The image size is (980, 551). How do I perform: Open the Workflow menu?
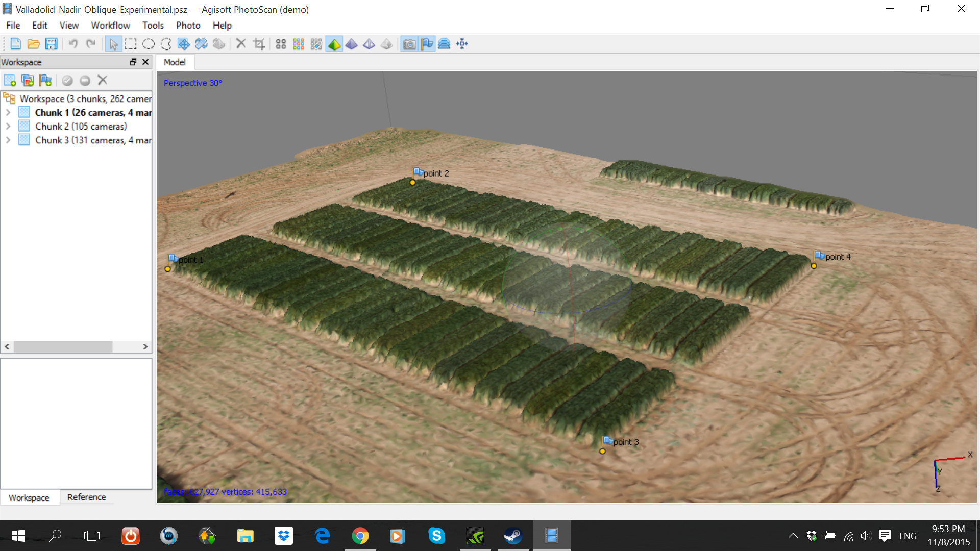110,25
